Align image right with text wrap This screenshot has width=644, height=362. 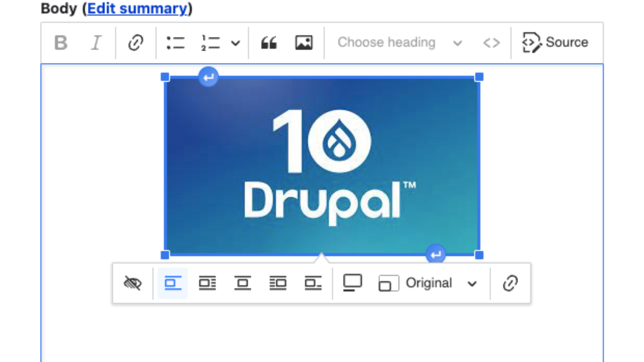coord(278,283)
